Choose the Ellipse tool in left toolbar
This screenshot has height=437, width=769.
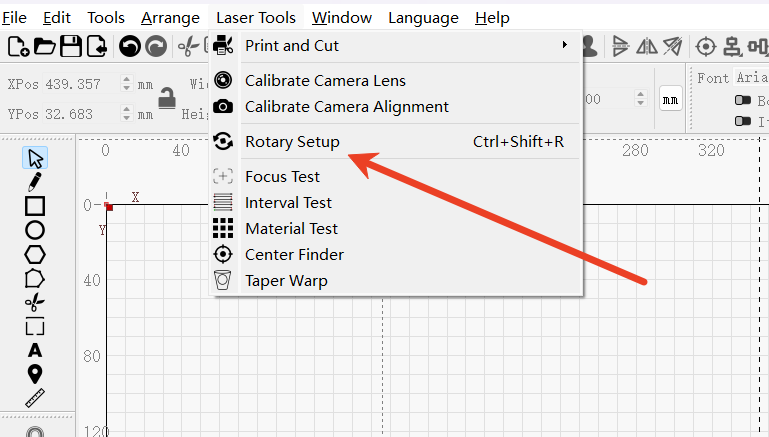click(35, 230)
